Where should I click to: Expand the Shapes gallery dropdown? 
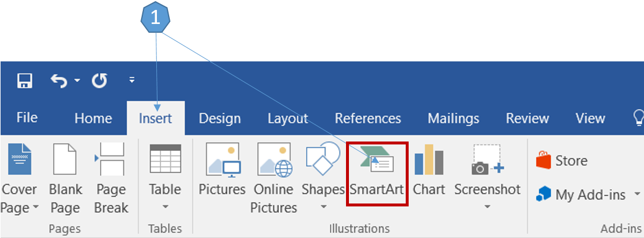[323, 206]
